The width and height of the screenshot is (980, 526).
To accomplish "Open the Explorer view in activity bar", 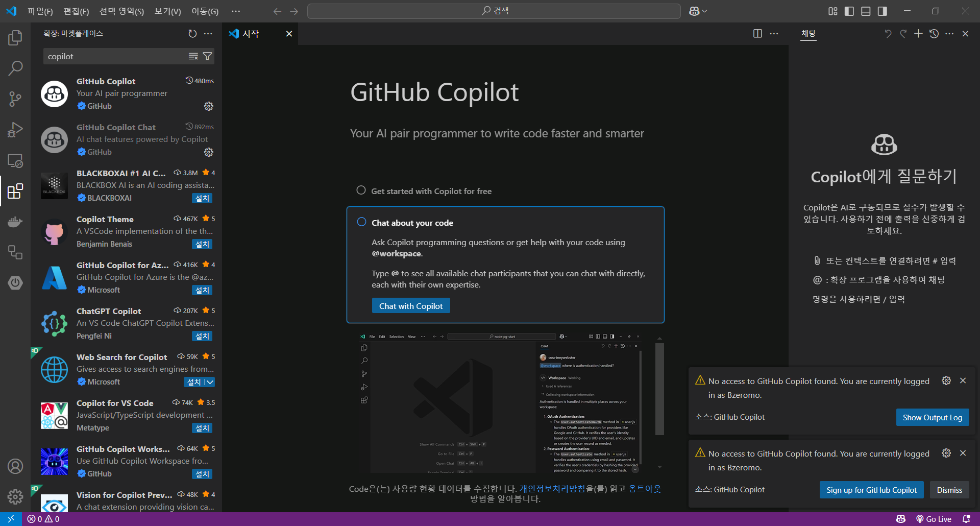I will [x=15, y=37].
